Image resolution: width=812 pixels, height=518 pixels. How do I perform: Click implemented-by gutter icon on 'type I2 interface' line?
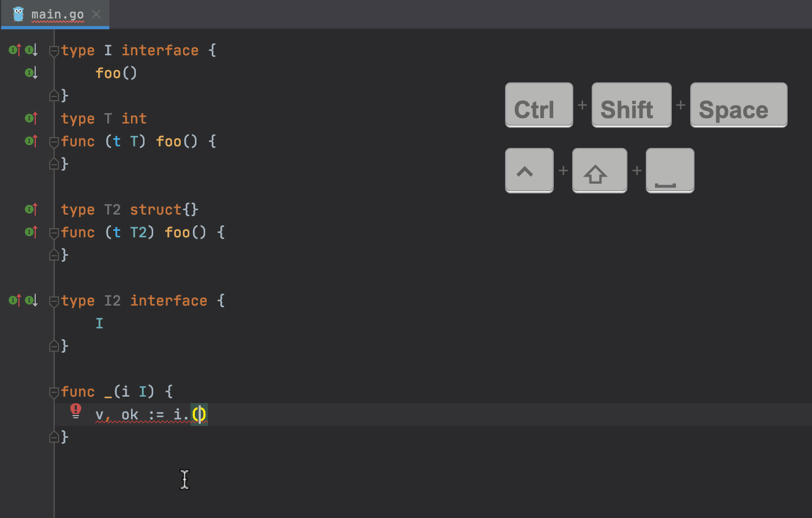pyautogui.click(x=31, y=301)
